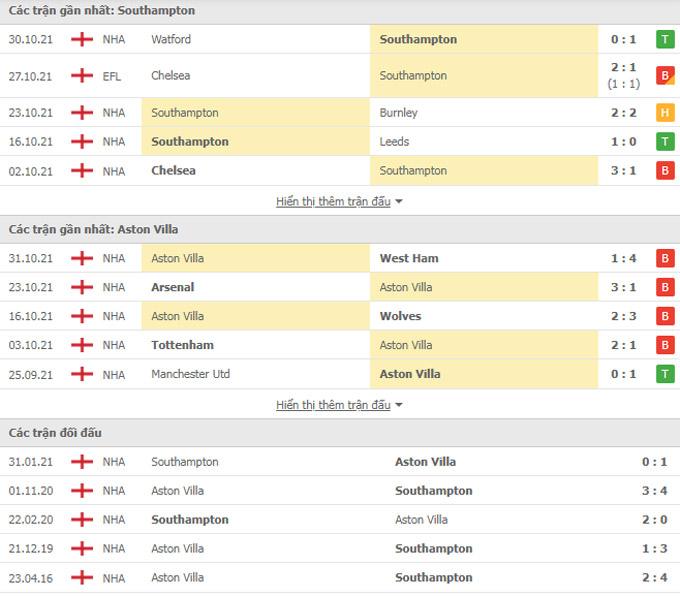
Task: Select 'Các trận gần nhất: Southampton' header
Action: point(102,10)
